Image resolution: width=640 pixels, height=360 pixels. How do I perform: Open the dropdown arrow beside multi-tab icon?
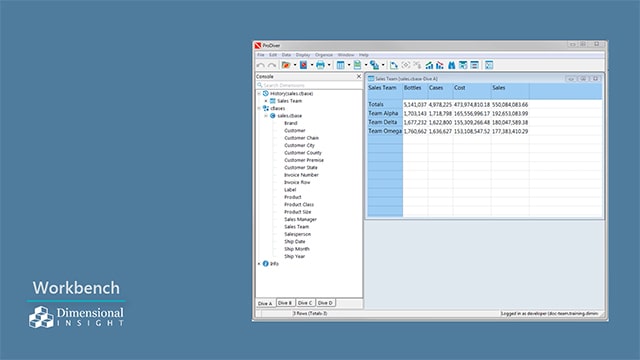[x=383, y=65]
